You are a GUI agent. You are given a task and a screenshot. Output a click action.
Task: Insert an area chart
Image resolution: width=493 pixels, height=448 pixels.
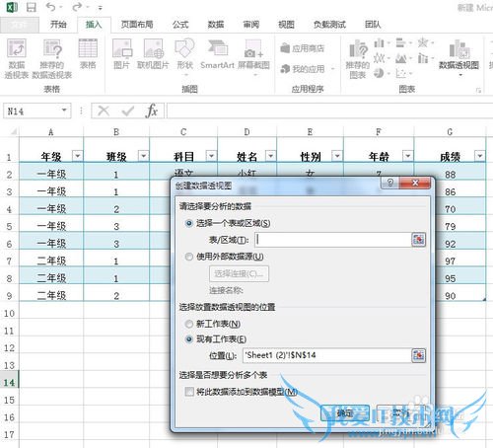(403, 58)
